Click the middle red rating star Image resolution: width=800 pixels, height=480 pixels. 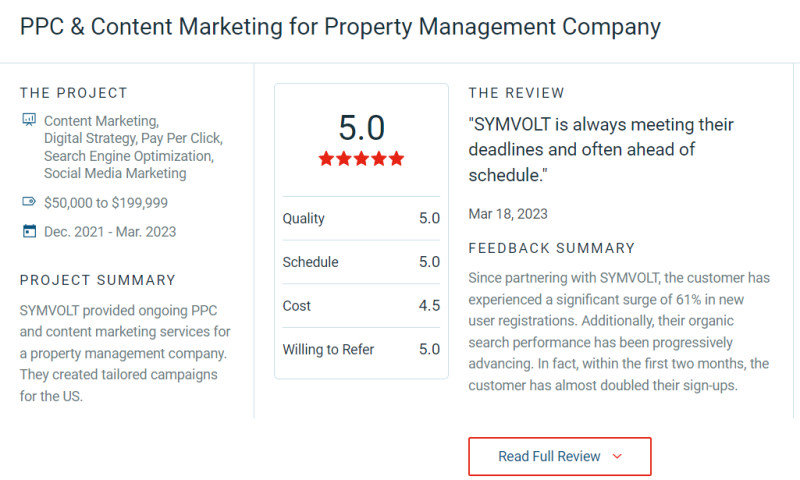pyautogui.click(x=361, y=158)
